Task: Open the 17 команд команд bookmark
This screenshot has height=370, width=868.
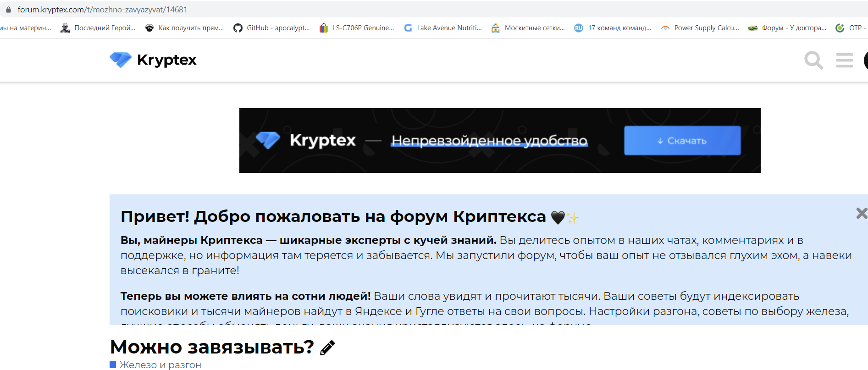Action: click(613, 28)
